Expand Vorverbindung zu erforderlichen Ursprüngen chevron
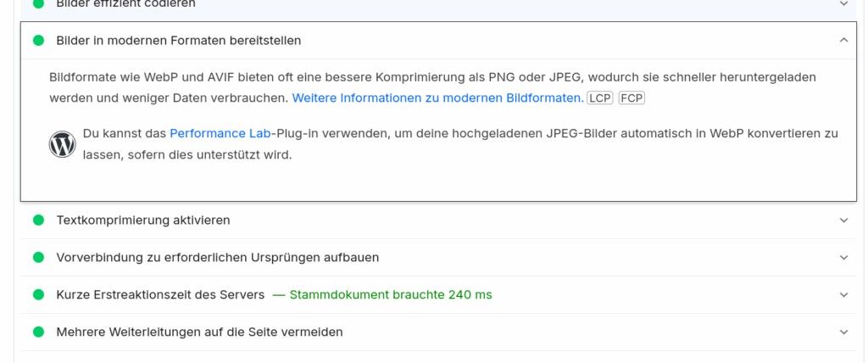868x363 pixels. tap(843, 258)
